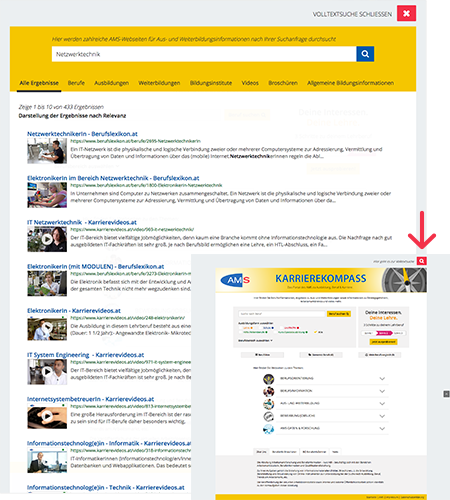Tick the Lehre checkbox in Ausbildungsform

[241, 328]
